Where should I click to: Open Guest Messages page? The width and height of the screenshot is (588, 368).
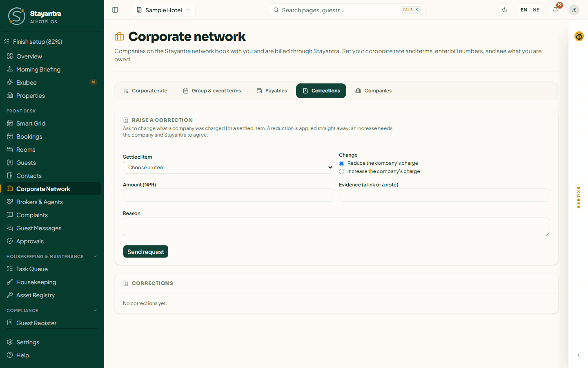click(52, 228)
